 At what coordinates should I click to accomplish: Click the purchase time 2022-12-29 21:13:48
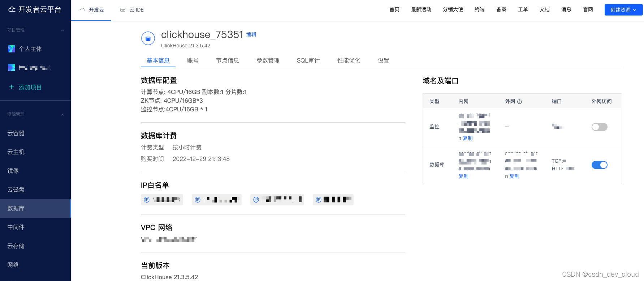pyautogui.click(x=201, y=159)
